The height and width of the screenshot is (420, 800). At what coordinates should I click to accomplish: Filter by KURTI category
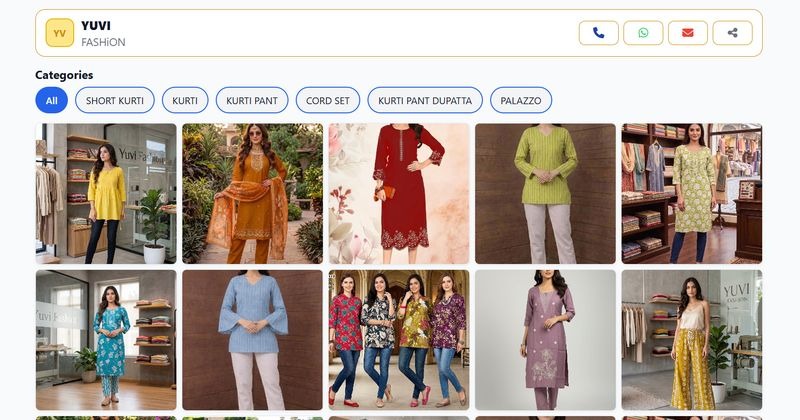pos(185,101)
